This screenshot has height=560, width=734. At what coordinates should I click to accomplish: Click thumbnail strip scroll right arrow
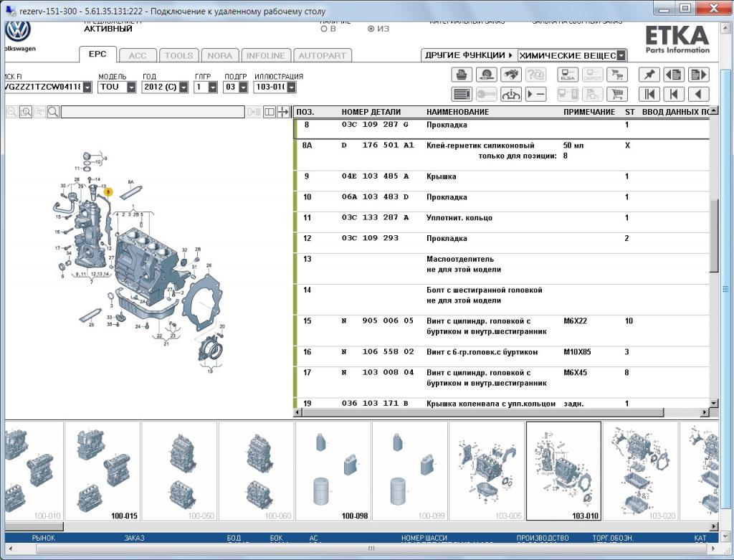pyautogui.click(x=713, y=526)
